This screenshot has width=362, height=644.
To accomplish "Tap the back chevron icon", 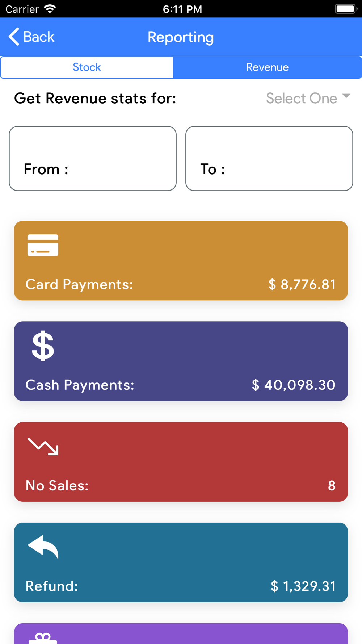I will [x=14, y=37].
